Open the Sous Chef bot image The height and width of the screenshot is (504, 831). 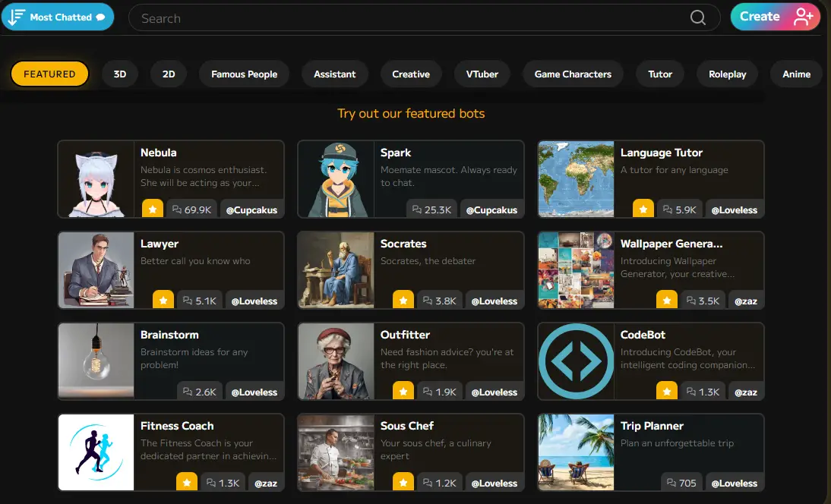click(x=336, y=452)
